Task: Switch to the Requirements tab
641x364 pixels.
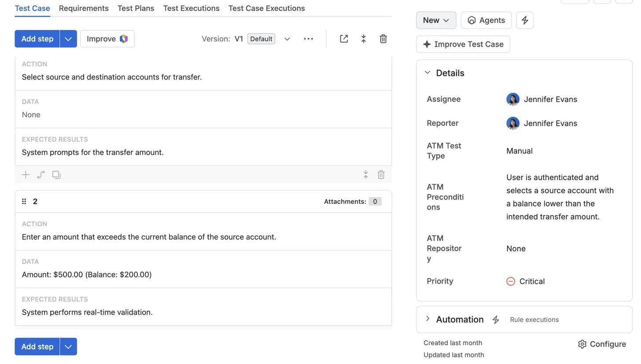Action: (84, 8)
